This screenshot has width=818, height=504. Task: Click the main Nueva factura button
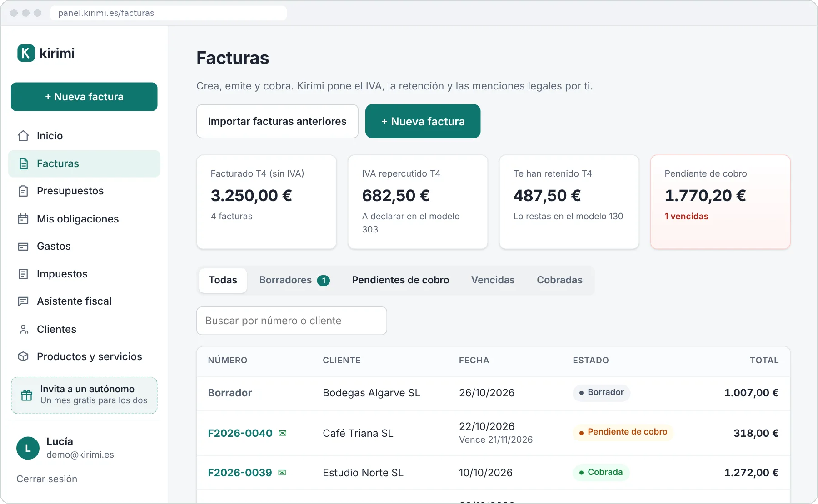[423, 121]
